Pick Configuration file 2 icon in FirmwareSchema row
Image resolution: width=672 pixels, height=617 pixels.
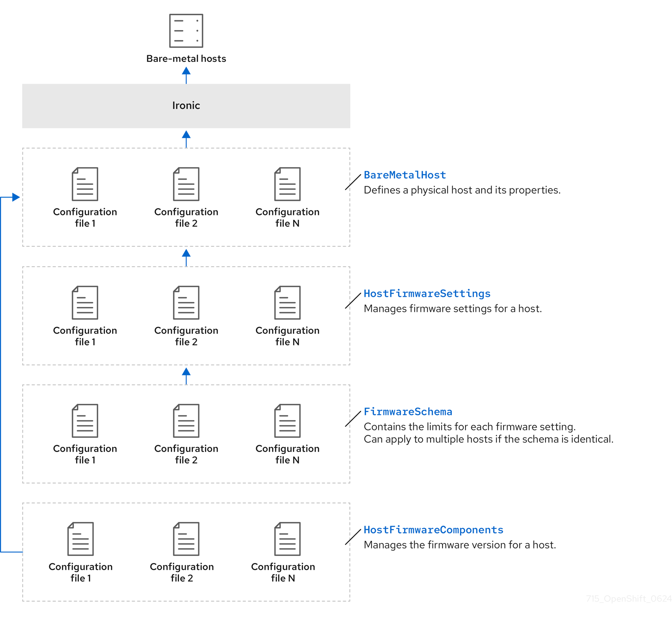186,421
